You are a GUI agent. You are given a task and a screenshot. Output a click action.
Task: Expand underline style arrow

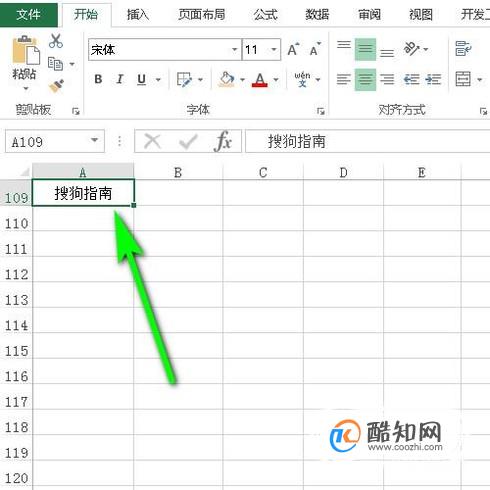coord(158,80)
